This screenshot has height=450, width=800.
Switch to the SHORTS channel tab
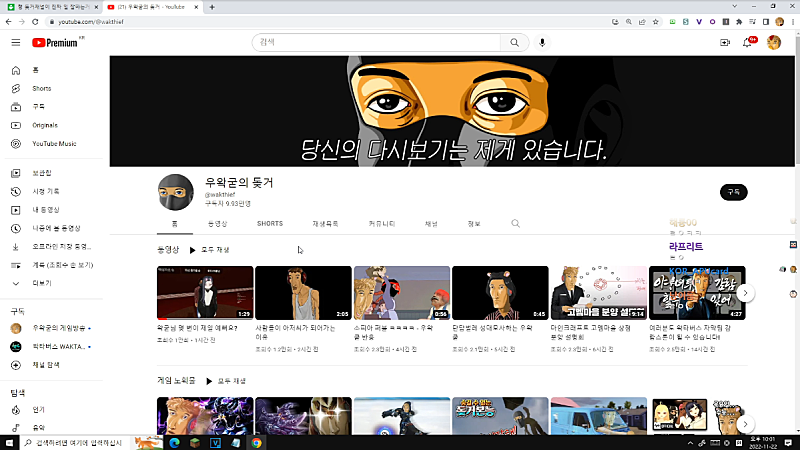[269, 223]
